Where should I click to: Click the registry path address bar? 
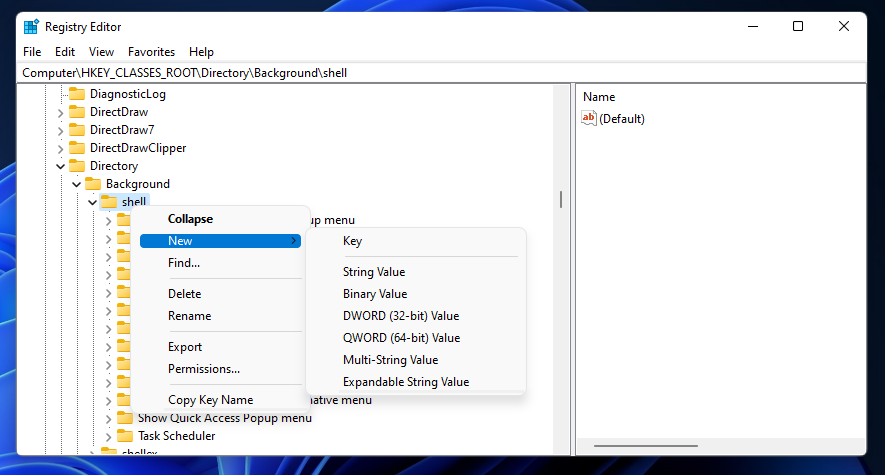pyautogui.click(x=441, y=73)
